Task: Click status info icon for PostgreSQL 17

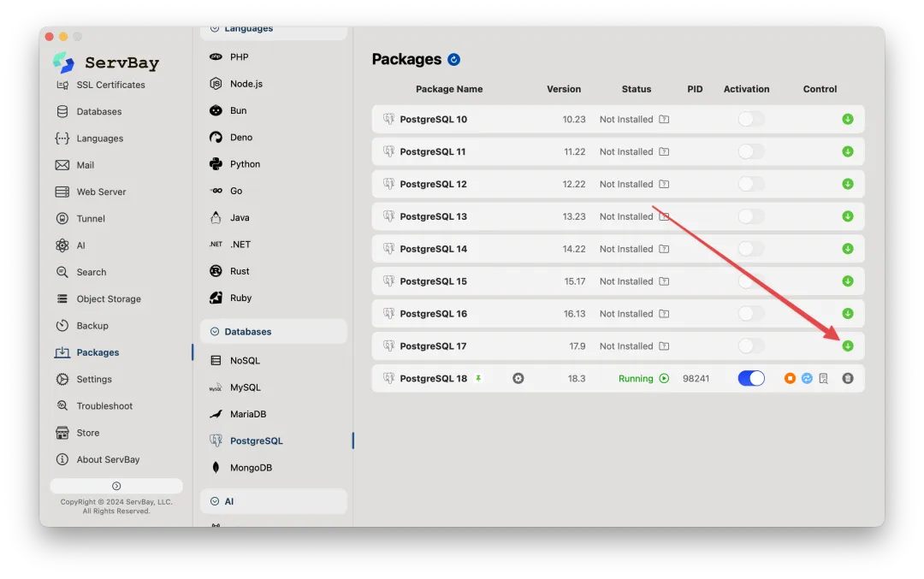Action: coord(664,346)
